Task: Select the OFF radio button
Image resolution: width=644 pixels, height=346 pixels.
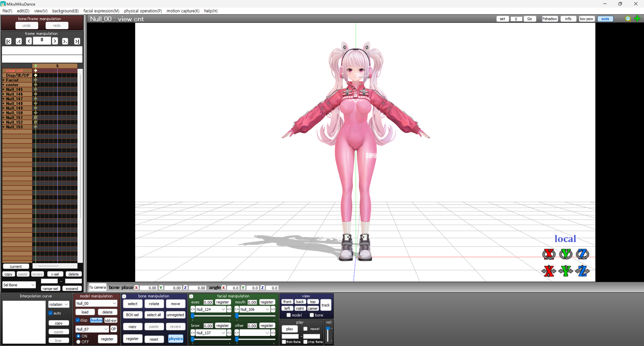Action: point(78,342)
